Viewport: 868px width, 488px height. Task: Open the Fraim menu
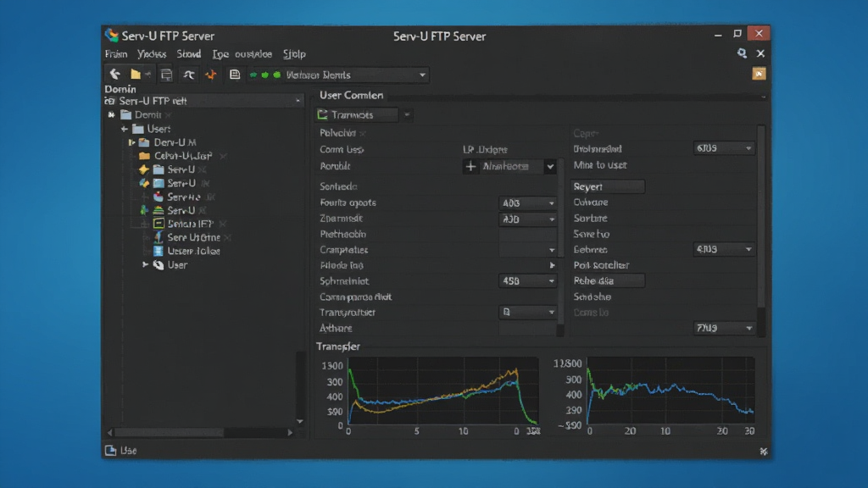coord(115,54)
